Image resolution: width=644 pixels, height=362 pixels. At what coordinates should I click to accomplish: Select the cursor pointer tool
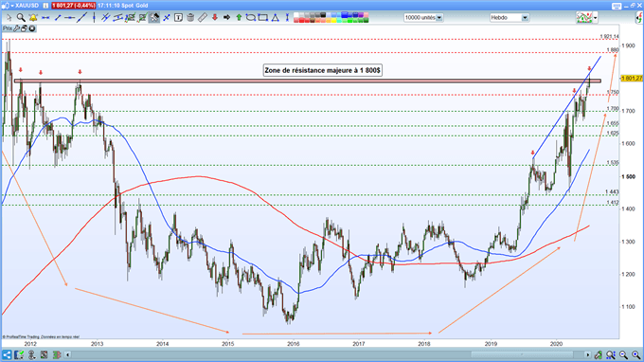[x=9, y=18]
